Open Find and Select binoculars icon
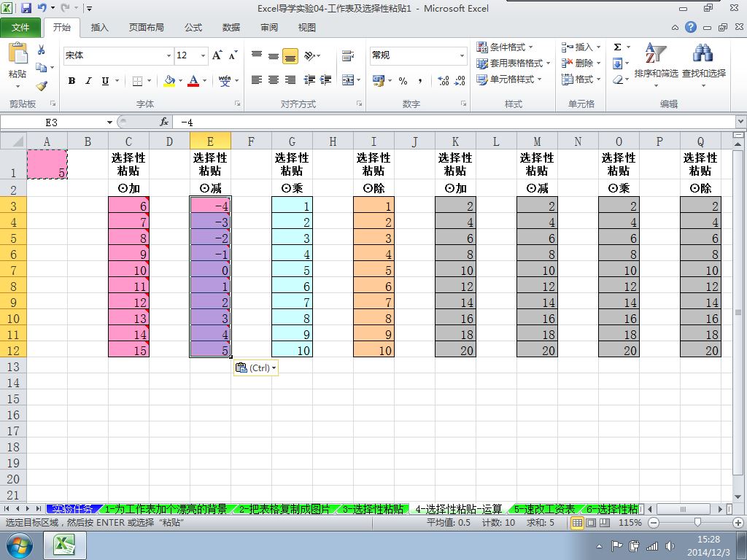This screenshot has width=747, height=560. pyautogui.click(x=703, y=53)
